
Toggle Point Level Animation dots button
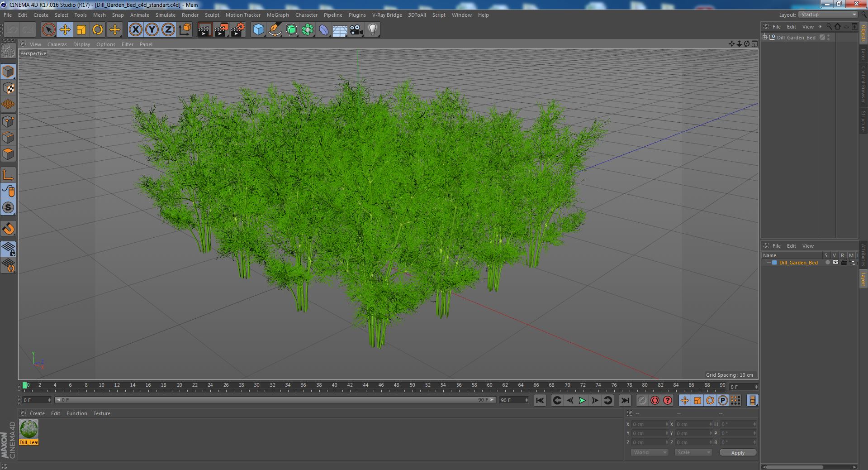coord(735,400)
